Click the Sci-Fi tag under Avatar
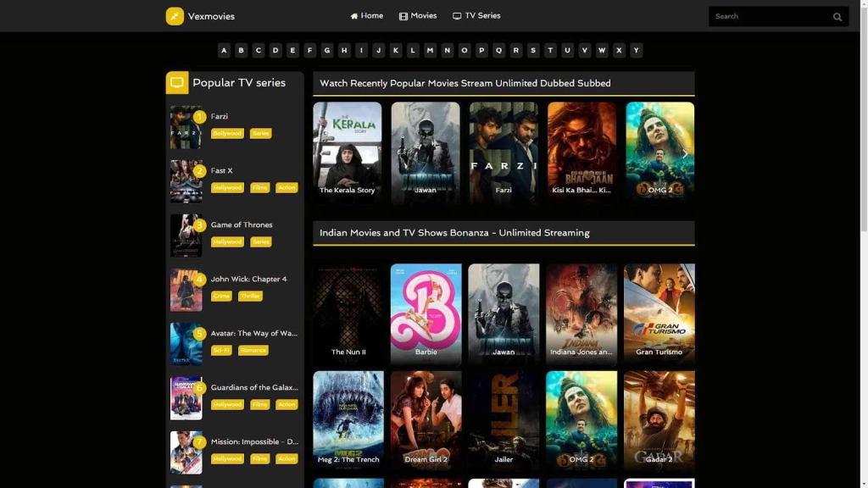The image size is (868, 488). 221,351
